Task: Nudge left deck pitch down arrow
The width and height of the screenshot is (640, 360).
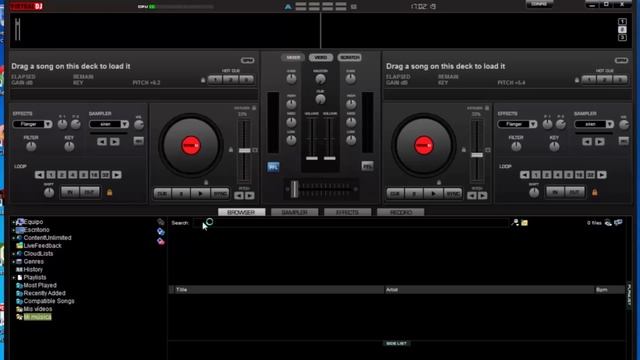Action: click(x=239, y=196)
